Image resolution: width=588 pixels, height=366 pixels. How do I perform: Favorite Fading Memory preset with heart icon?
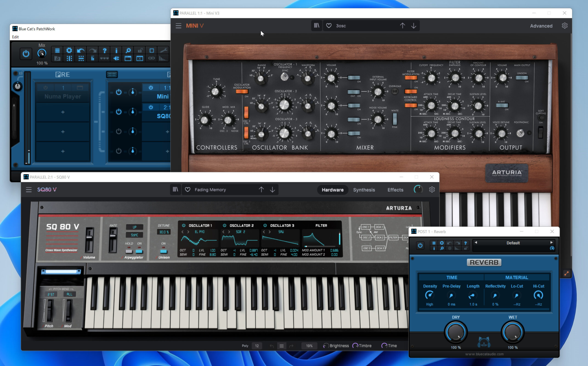tap(187, 190)
